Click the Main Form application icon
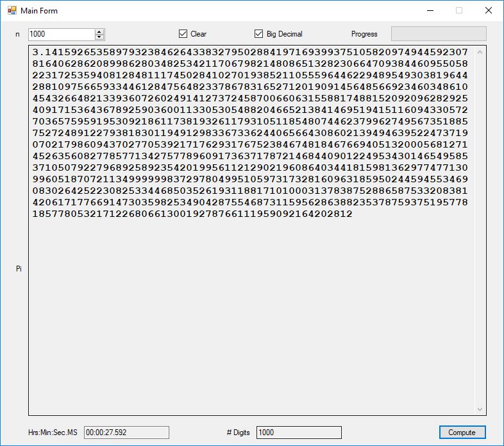 12,10
